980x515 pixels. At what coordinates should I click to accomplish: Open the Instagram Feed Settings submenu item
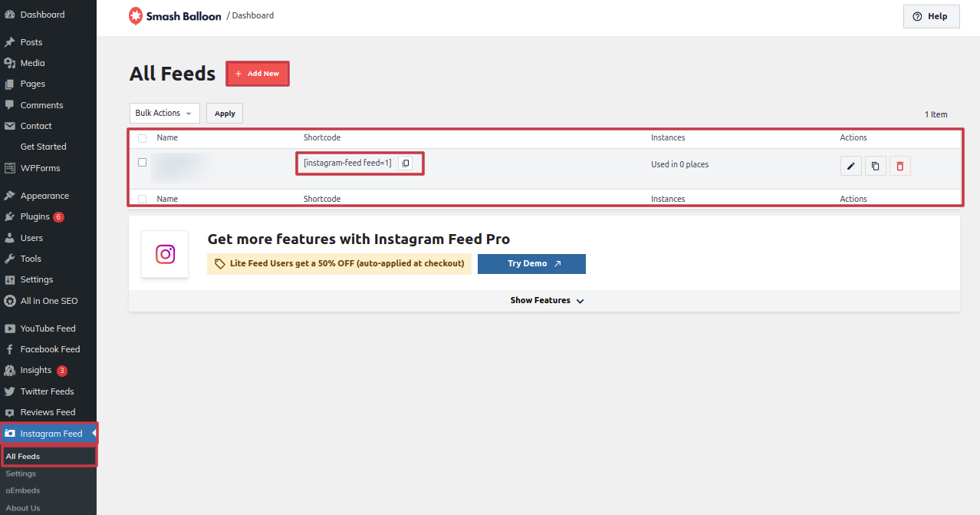tap(21, 474)
